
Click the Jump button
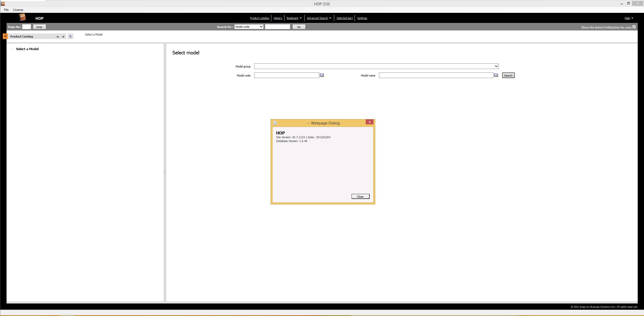point(39,27)
